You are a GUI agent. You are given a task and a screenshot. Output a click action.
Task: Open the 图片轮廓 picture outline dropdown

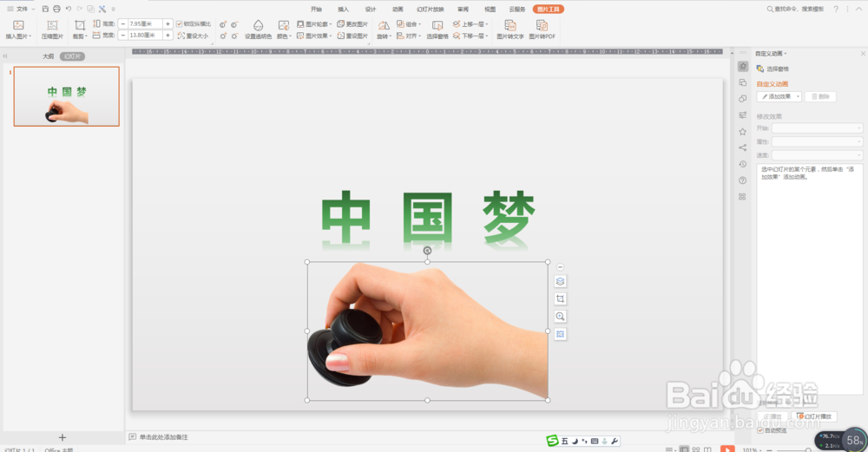(314, 23)
